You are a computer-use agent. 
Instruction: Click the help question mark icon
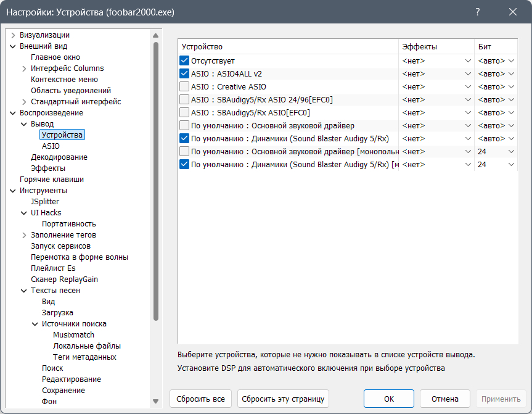[478, 12]
